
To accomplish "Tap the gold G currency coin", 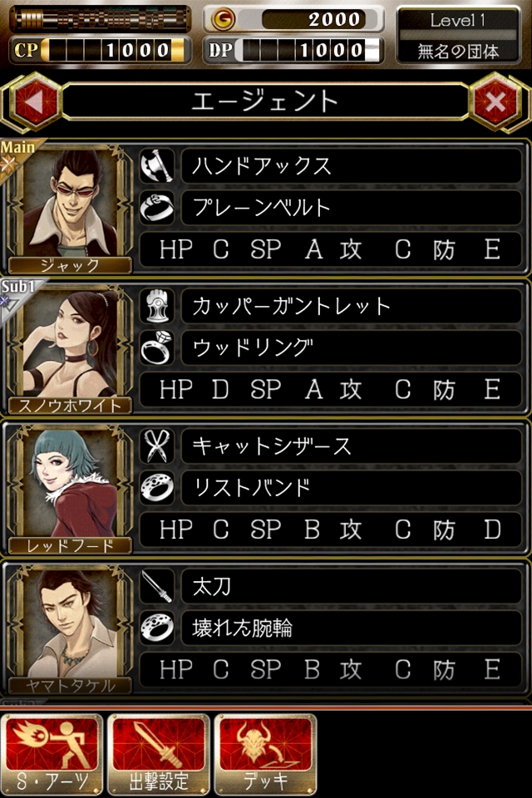I will click(x=223, y=19).
